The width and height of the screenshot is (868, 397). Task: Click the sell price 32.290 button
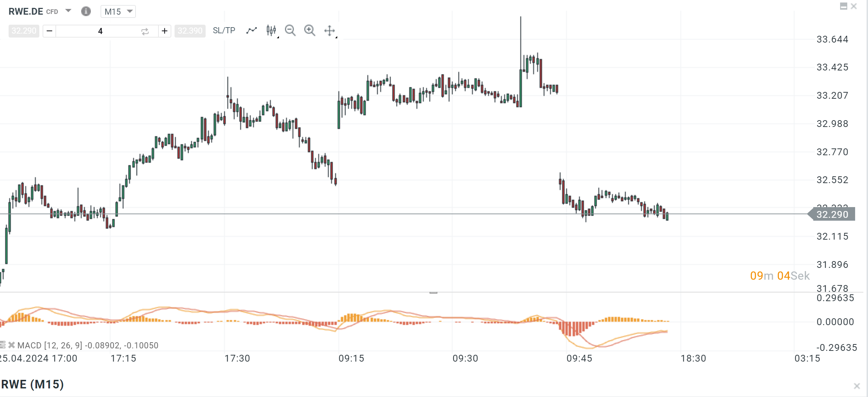[24, 31]
